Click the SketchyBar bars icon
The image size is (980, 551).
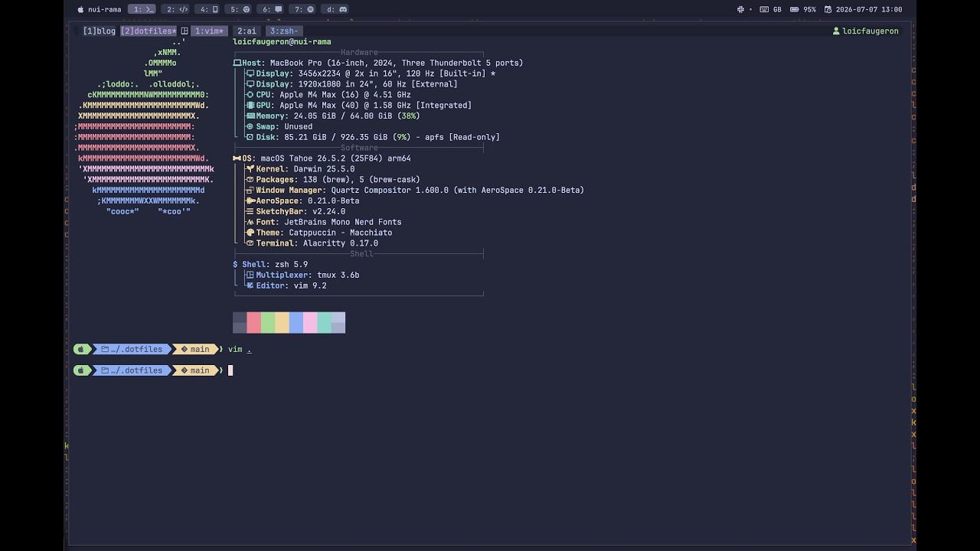pos(250,211)
